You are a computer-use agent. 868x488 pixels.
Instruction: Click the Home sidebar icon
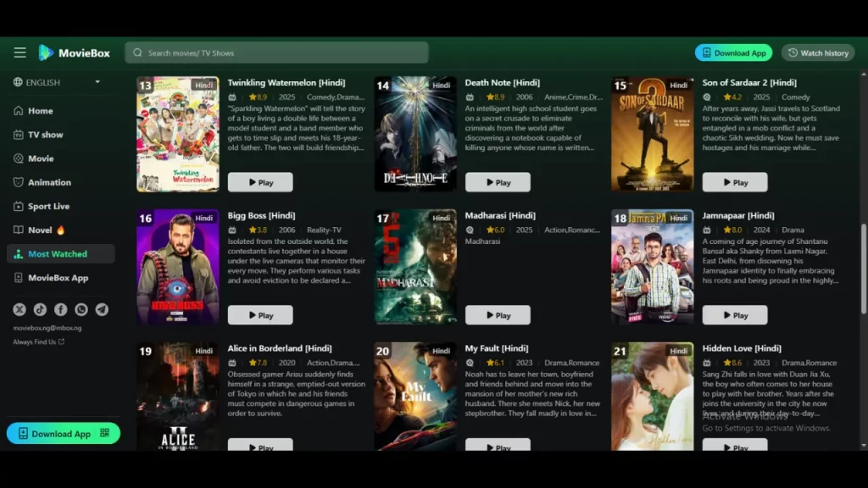pos(19,111)
